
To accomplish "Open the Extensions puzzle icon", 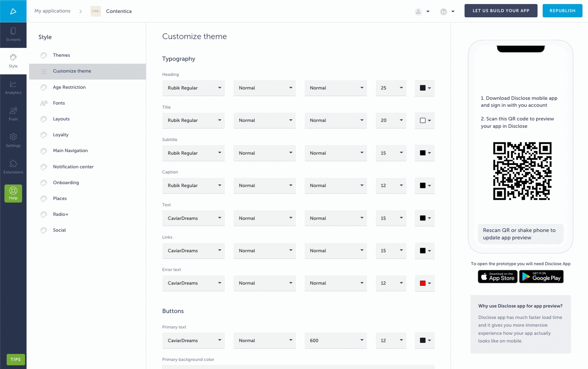I will click(13, 167).
